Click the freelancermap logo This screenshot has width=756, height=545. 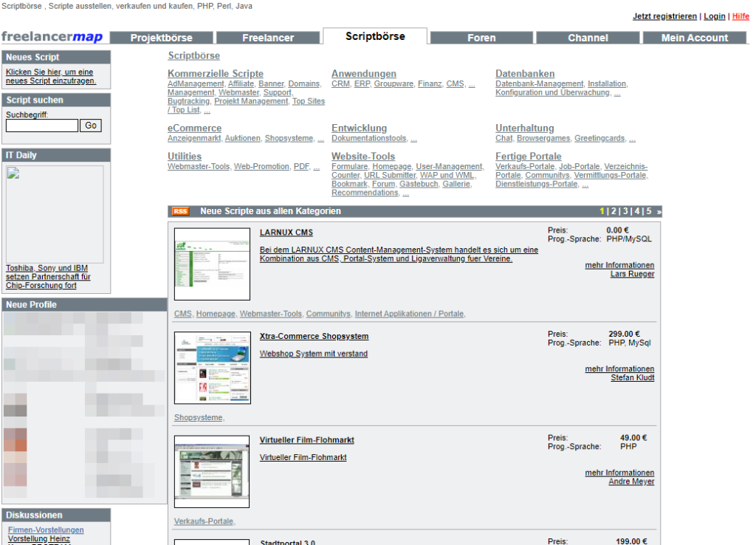point(52,38)
